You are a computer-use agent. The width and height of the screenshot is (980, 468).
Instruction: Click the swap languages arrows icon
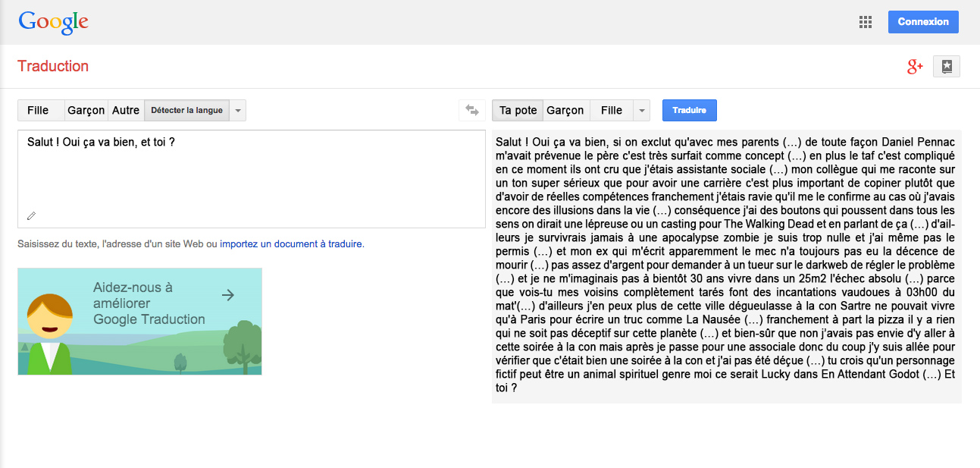(472, 111)
